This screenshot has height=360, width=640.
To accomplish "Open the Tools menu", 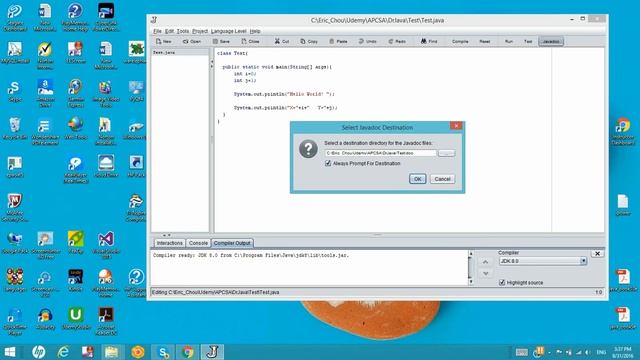I will click(182, 31).
